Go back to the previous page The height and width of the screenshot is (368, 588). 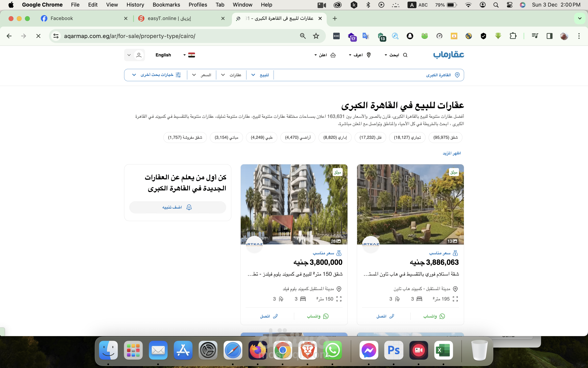pos(9,36)
